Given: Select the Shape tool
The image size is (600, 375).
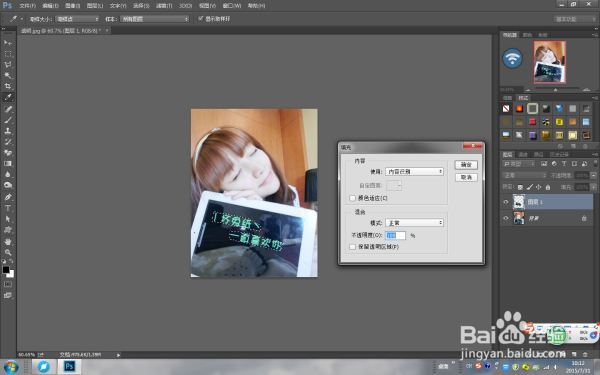Looking at the screenshot, I should pos(8,230).
